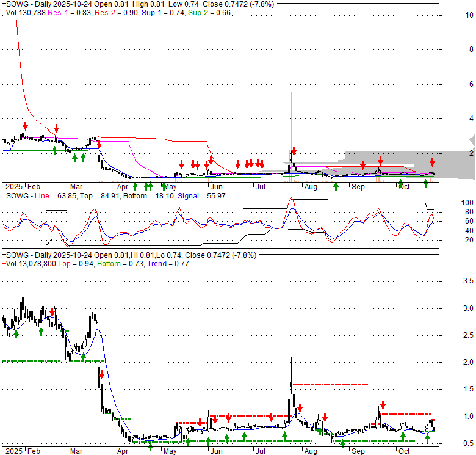Screen dimensions: 476x455
Task: Click the Trend = 0.77 label in the bottom chart
Action: [168, 264]
